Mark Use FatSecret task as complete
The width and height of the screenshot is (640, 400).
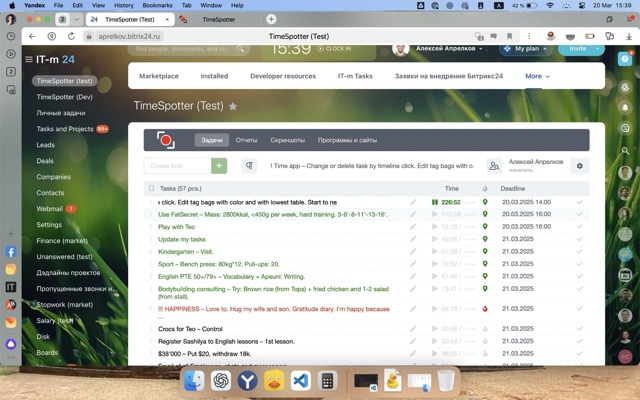[x=579, y=214]
